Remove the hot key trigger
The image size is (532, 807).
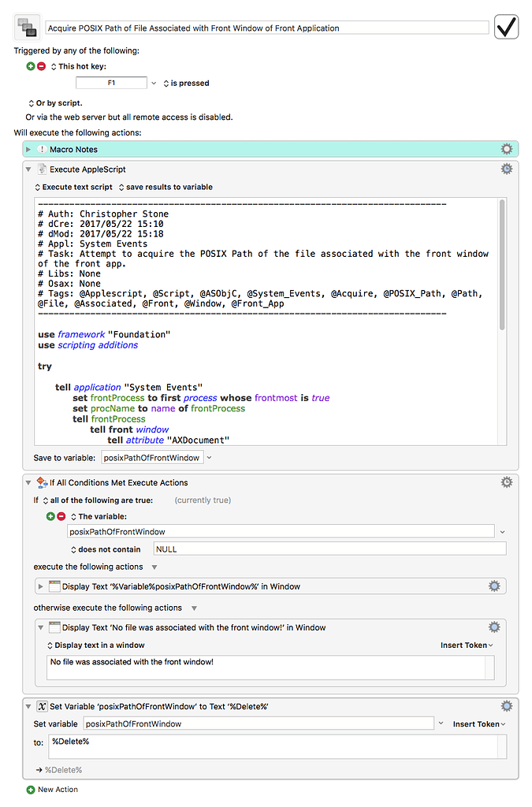41,66
